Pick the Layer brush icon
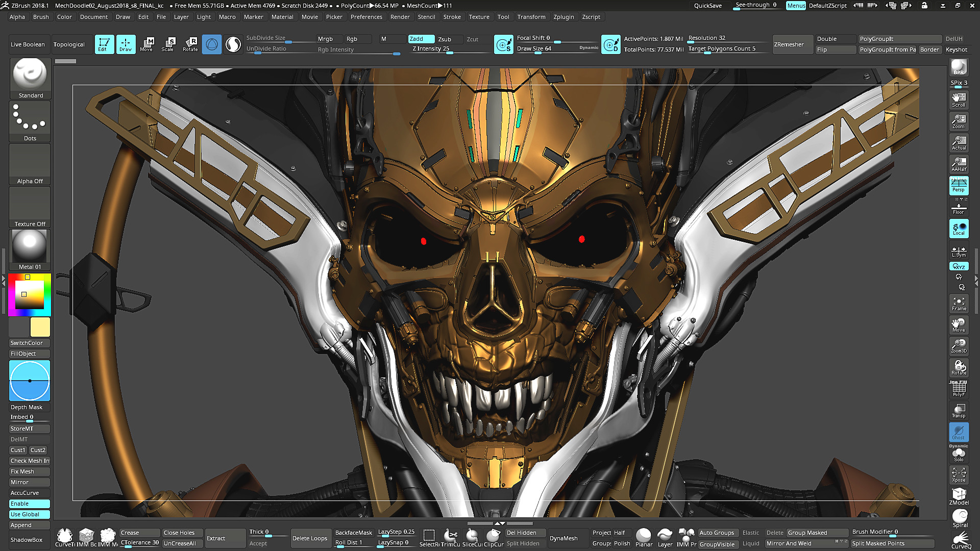This screenshot has width=980, height=551. (665, 538)
